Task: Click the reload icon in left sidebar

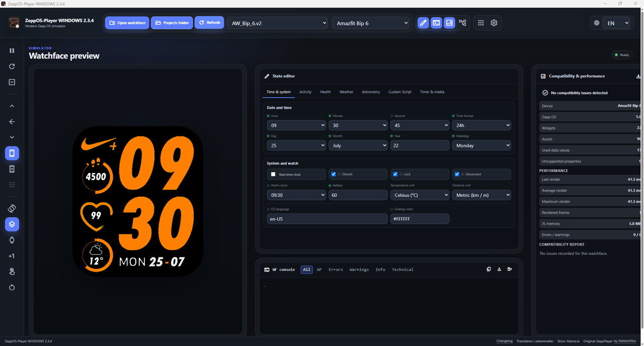Action: pos(12,66)
